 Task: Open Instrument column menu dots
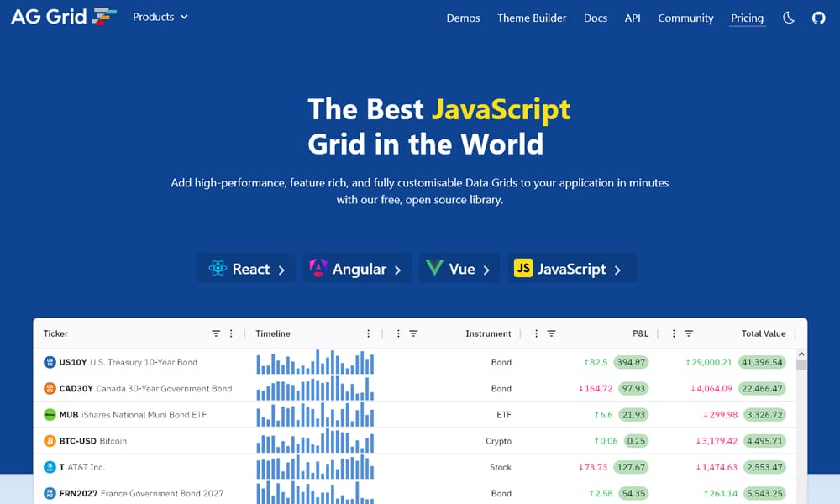coord(398,333)
